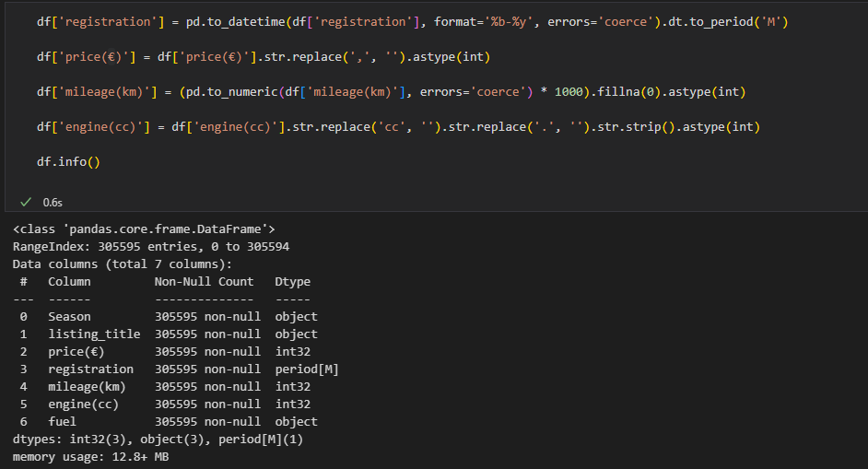Click the object dtype of fuel row
The image size is (868, 469).
point(296,422)
